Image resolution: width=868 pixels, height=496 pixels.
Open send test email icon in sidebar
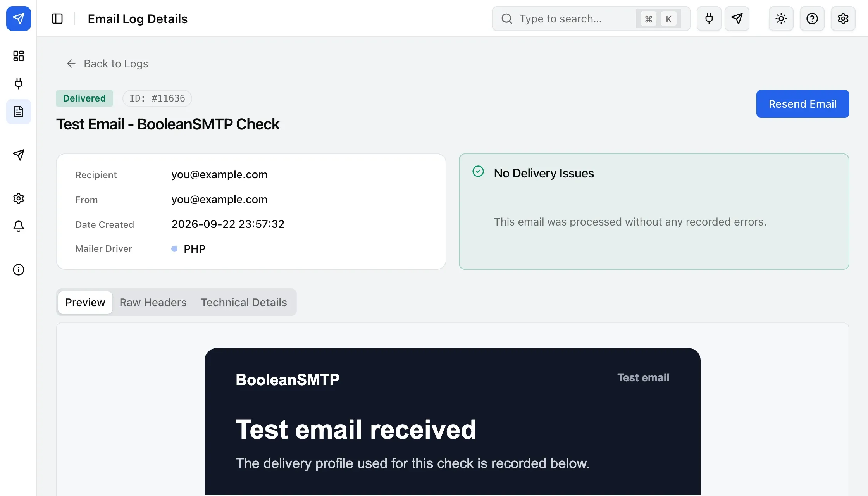(19, 155)
